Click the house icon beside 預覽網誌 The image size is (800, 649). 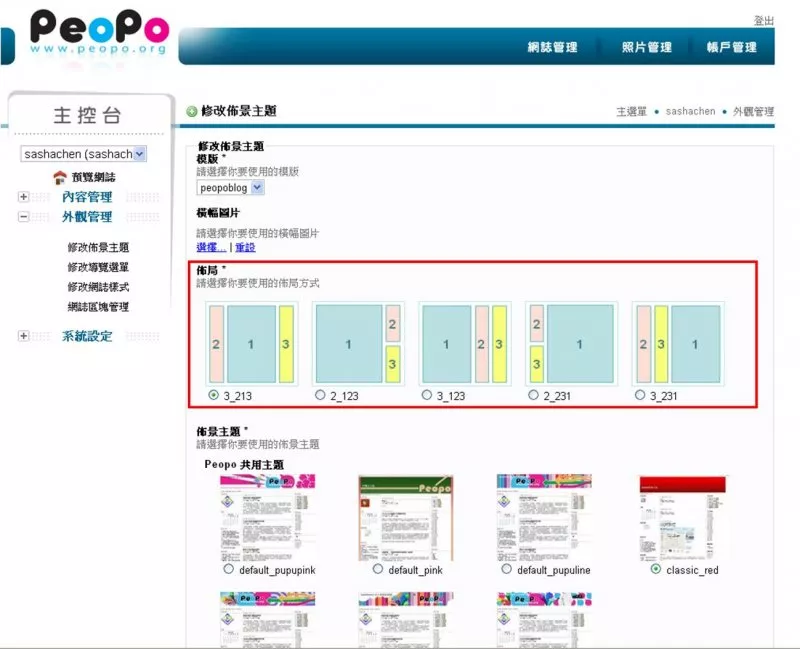click(60, 177)
